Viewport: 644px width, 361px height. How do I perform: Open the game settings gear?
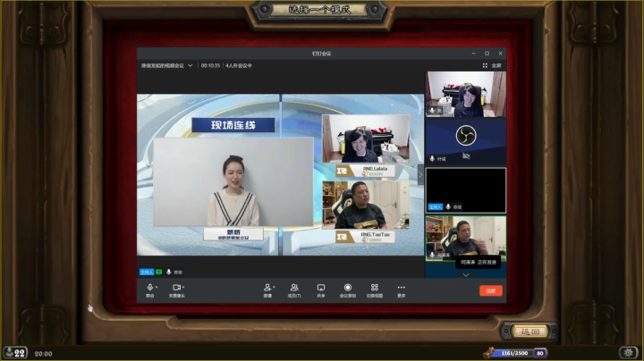[629, 352]
